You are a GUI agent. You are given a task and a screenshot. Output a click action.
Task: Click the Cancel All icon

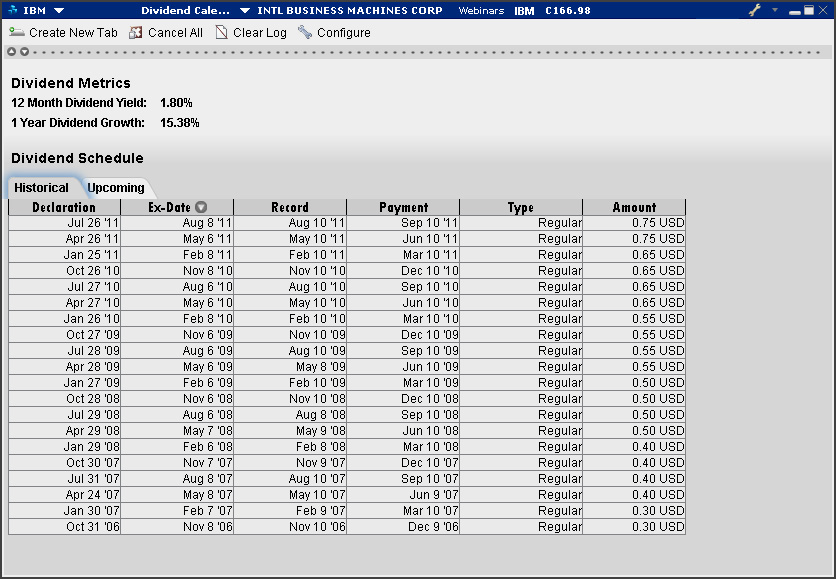tap(135, 33)
